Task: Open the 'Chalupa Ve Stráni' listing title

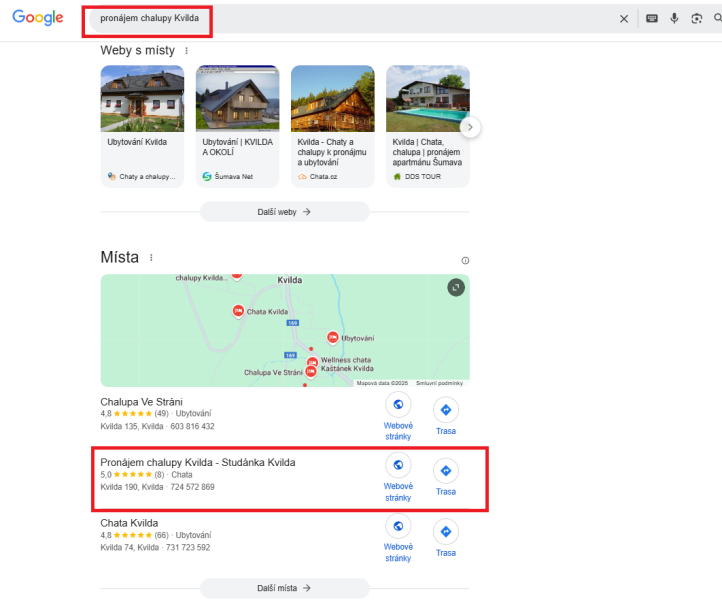Action: 141,402
